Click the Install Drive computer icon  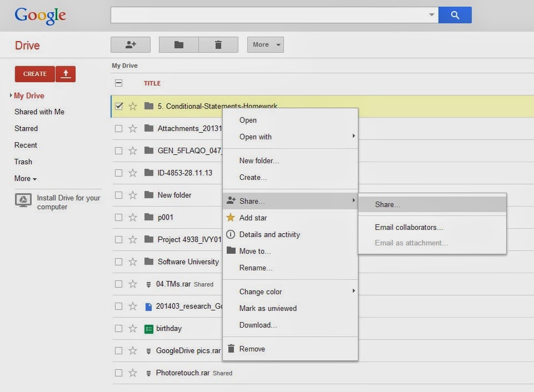(23, 200)
